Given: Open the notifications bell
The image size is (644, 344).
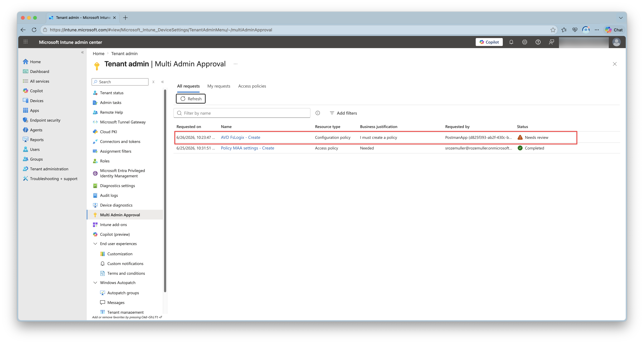Looking at the screenshot, I should coord(511,42).
